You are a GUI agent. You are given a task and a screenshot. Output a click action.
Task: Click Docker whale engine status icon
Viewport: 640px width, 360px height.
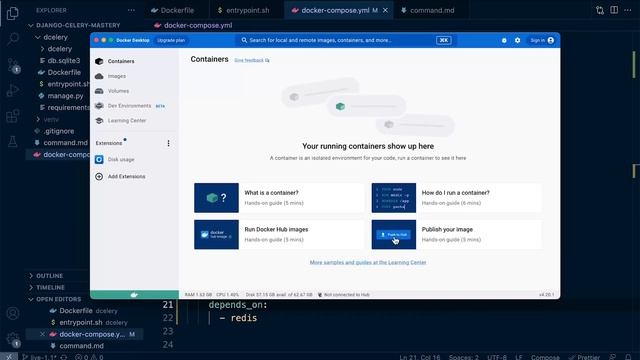pos(134,295)
